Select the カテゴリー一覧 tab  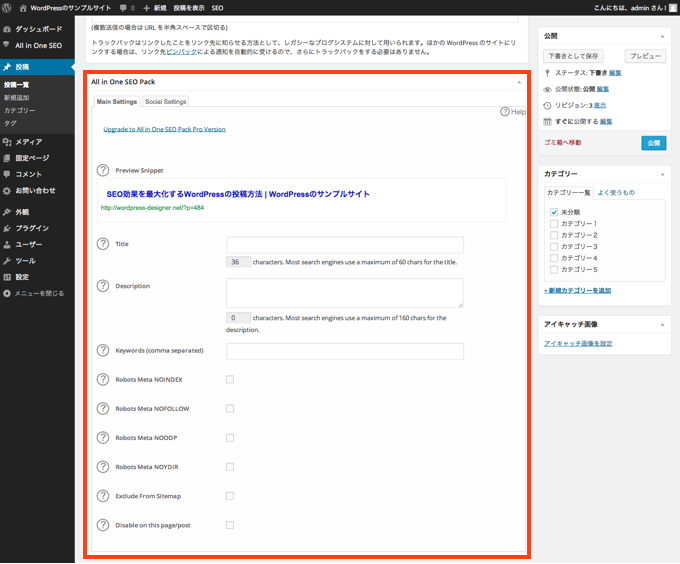point(568,192)
